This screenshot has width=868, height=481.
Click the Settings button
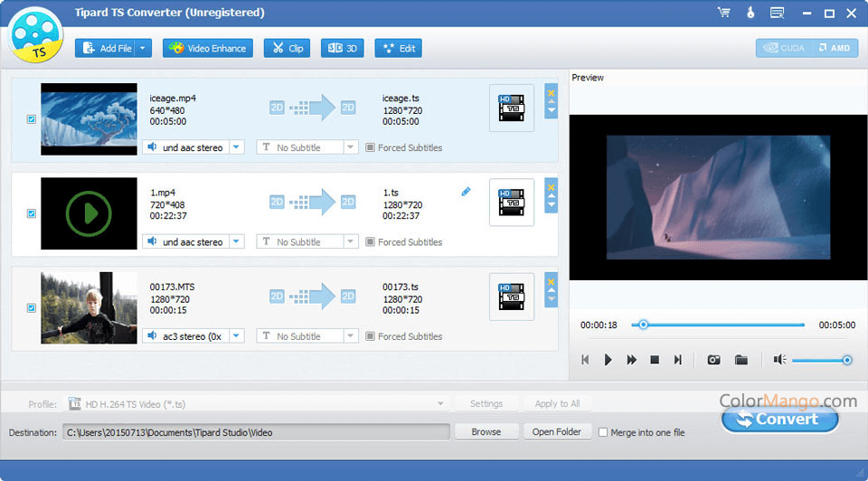[486, 403]
